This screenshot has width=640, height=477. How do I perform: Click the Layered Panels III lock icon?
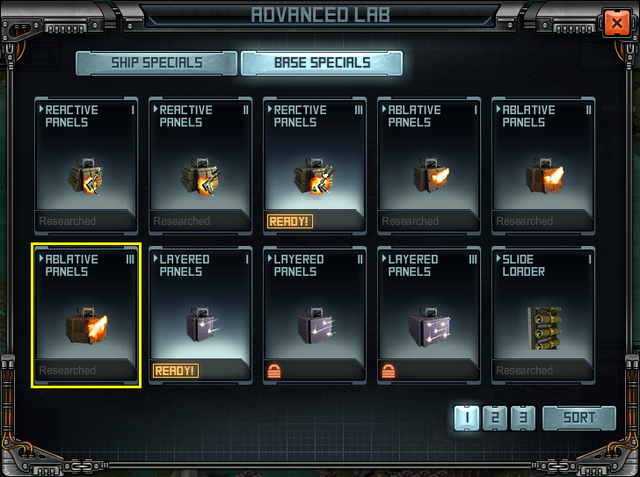pos(389,371)
